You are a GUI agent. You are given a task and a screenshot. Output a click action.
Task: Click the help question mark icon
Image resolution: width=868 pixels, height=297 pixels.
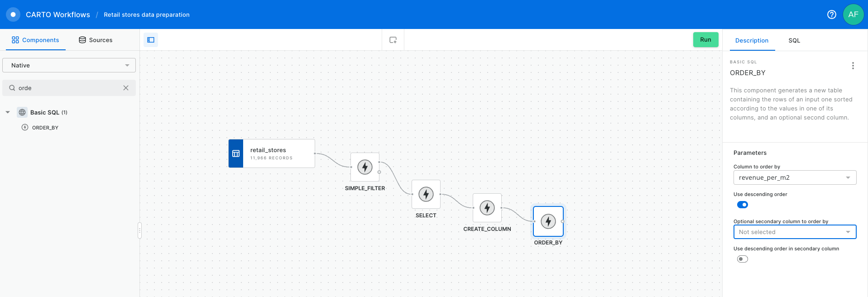[x=831, y=14]
